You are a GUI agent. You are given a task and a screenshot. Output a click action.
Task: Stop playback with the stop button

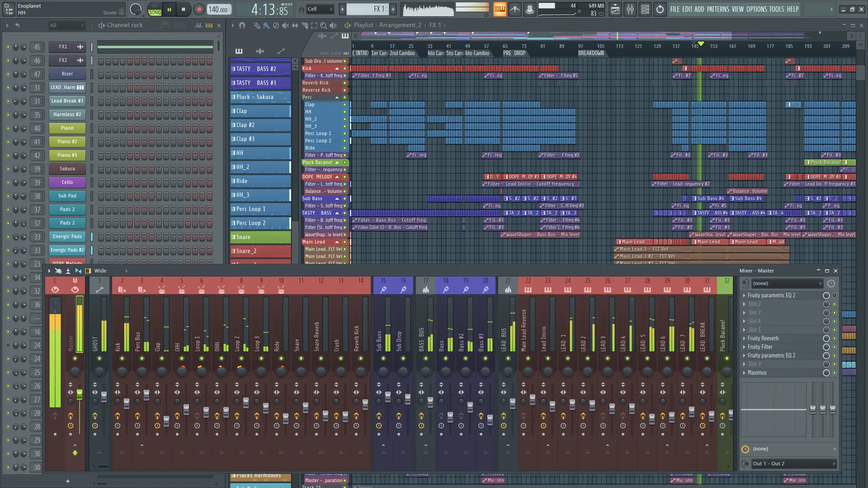point(183,9)
